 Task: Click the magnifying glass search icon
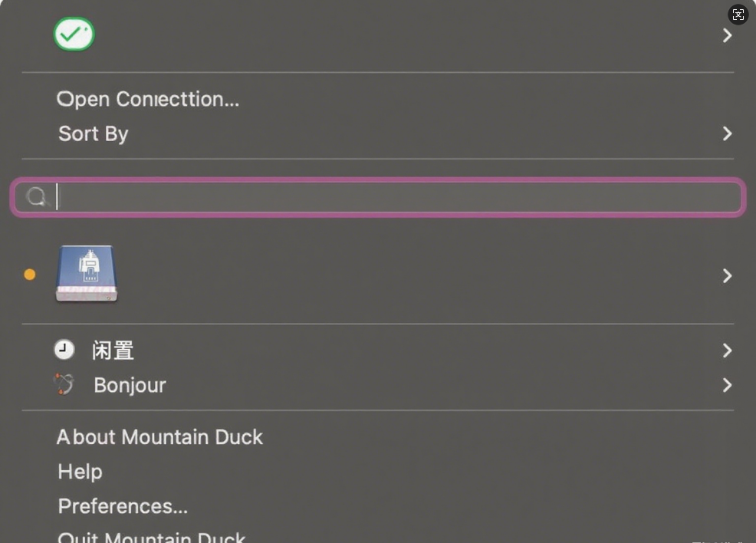coord(36,198)
